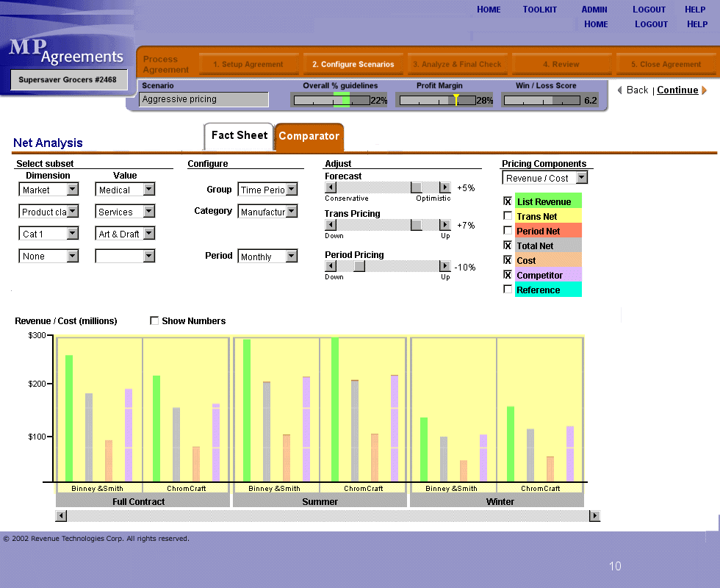Click the Scenario name input field
Screen dimensions: 720x588
click(204, 99)
